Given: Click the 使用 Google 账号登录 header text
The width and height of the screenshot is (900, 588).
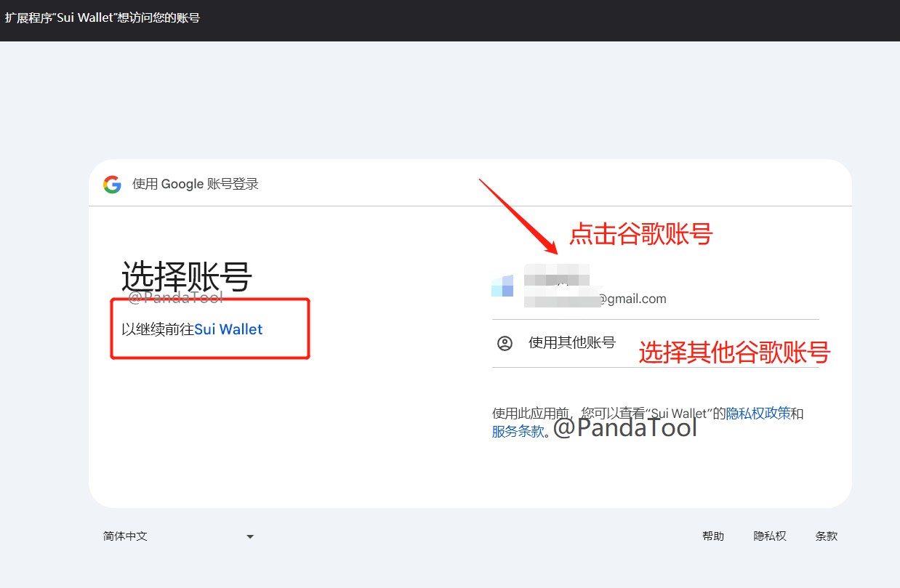Looking at the screenshot, I should tap(196, 185).
